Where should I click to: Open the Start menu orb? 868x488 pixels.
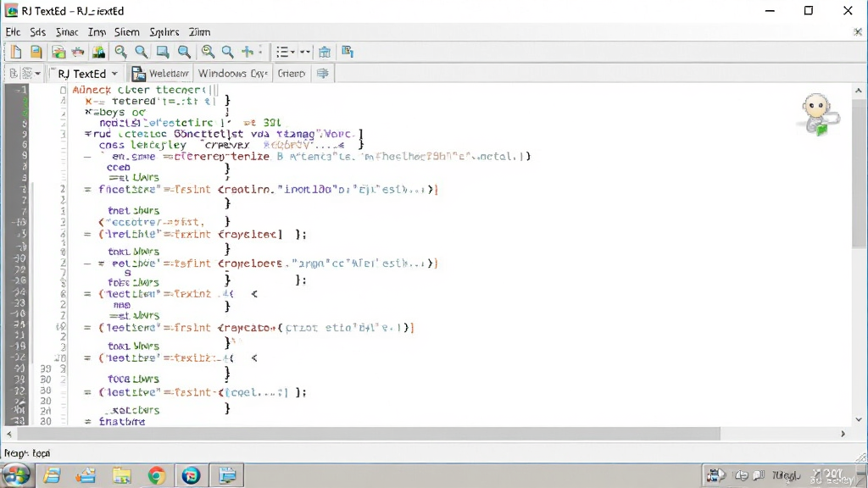(x=16, y=475)
